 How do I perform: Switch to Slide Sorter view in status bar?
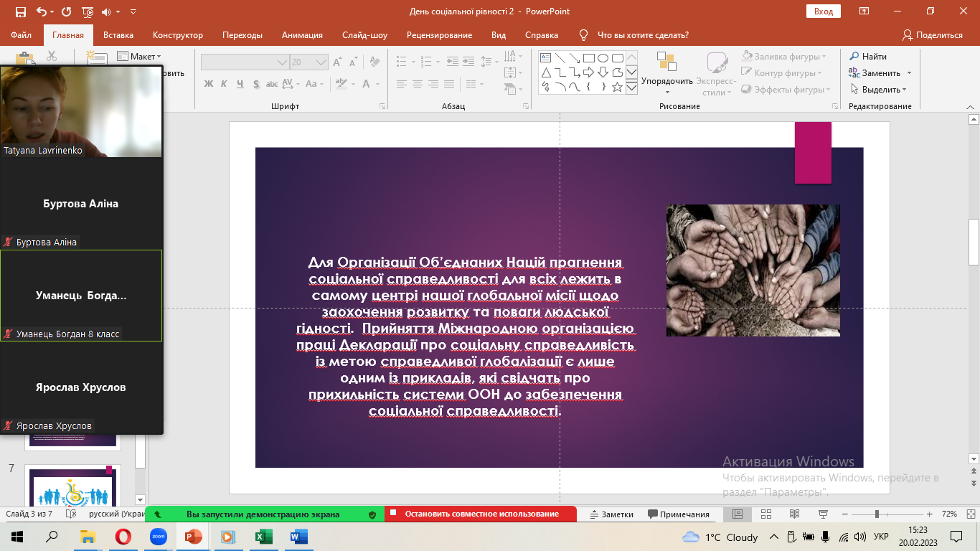click(x=765, y=514)
